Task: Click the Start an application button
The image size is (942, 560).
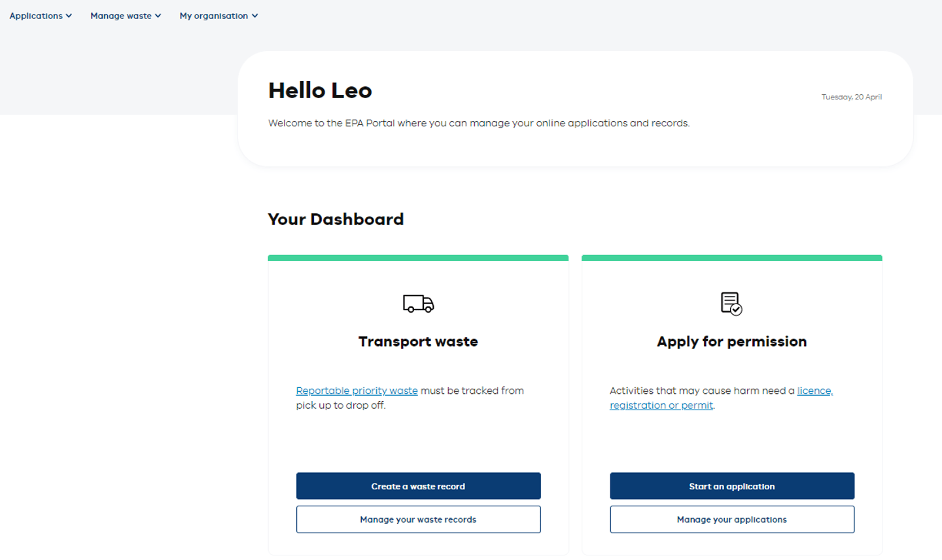Action: [x=731, y=486]
